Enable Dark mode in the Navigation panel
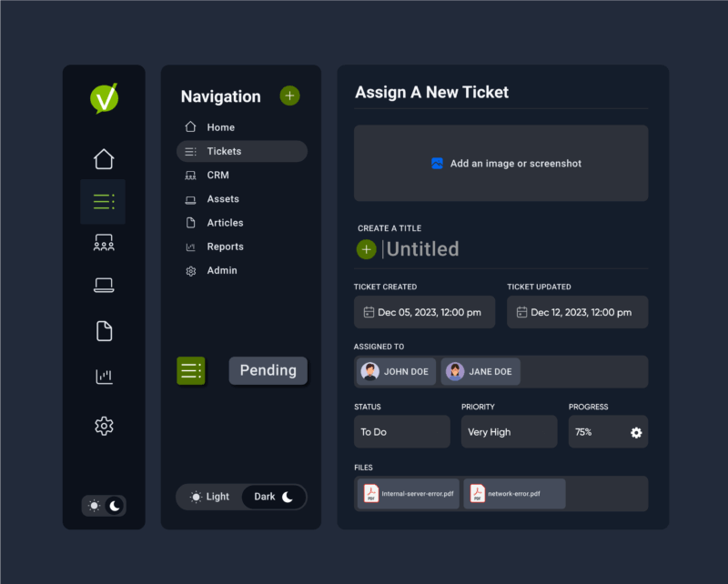The image size is (728, 584). 273,497
